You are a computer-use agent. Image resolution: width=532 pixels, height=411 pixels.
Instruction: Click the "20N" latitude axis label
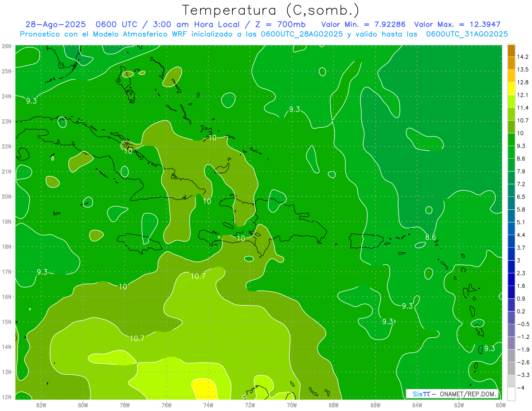click(7, 196)
